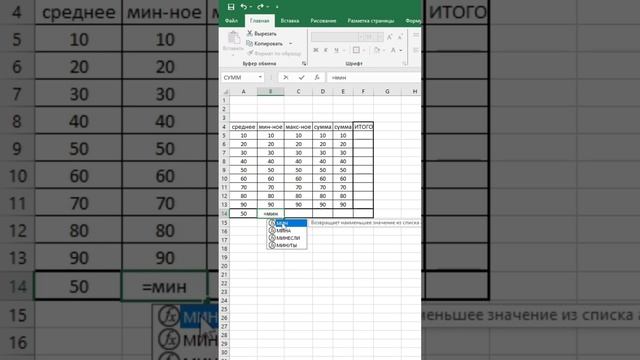Click into the formula bar with =мин
This screenshot has width=640, height=360.
coord(373,77)
